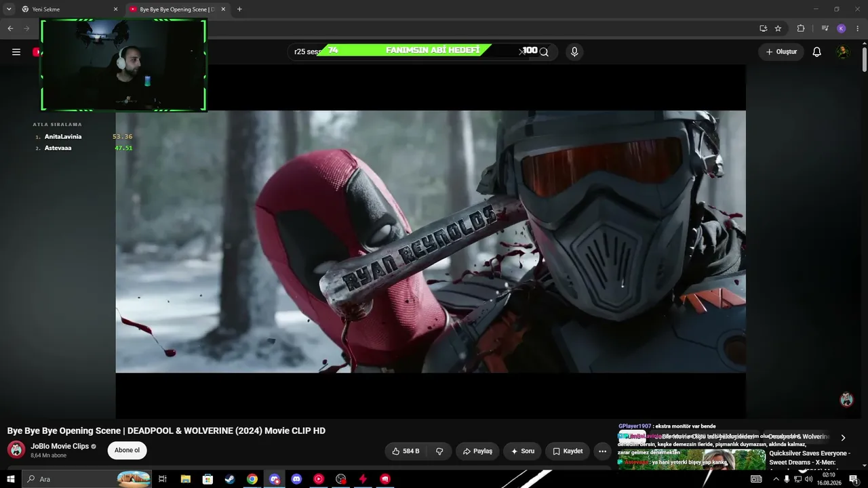
Task: Open Microsoft Store from the taskbar
Action: click(x=208, y=479)
